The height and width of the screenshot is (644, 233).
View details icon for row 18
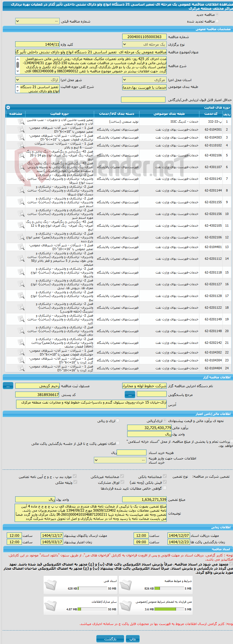21,308
